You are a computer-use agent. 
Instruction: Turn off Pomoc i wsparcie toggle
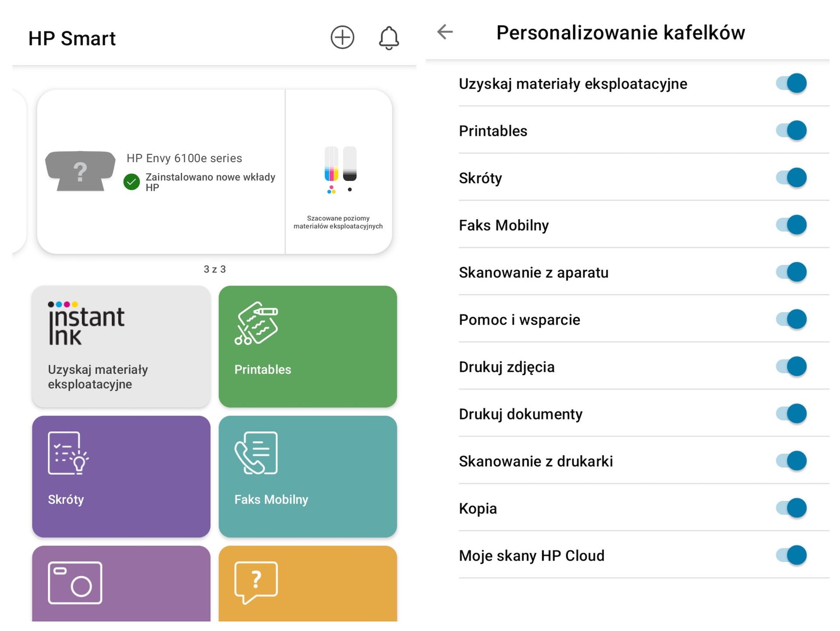click(791, 319)
